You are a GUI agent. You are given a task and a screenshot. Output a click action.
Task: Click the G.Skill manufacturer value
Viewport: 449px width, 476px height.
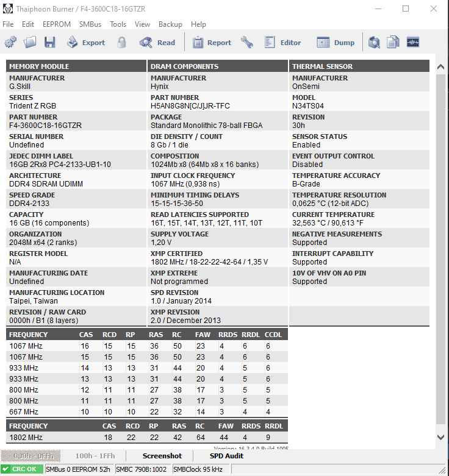click(x=20, y=87)
